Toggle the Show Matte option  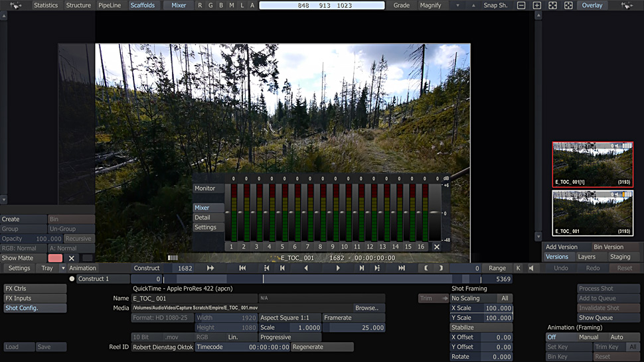click(18, 258)
